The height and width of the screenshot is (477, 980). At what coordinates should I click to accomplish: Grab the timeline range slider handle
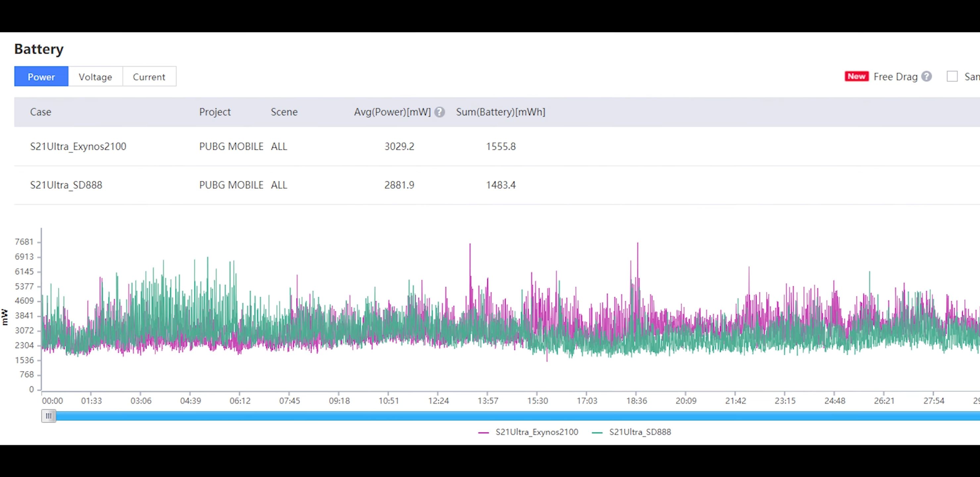[49, 416]
